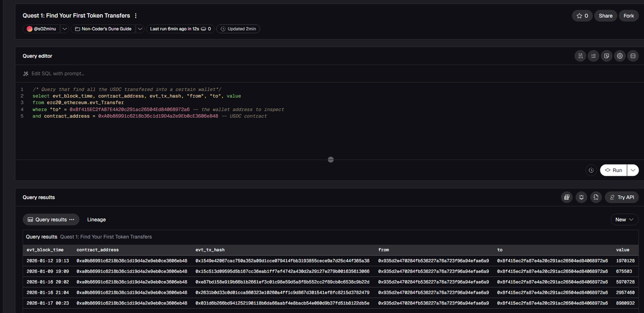Click the Quest 1: Find Your First Token Transfers title

coord(76,16)
